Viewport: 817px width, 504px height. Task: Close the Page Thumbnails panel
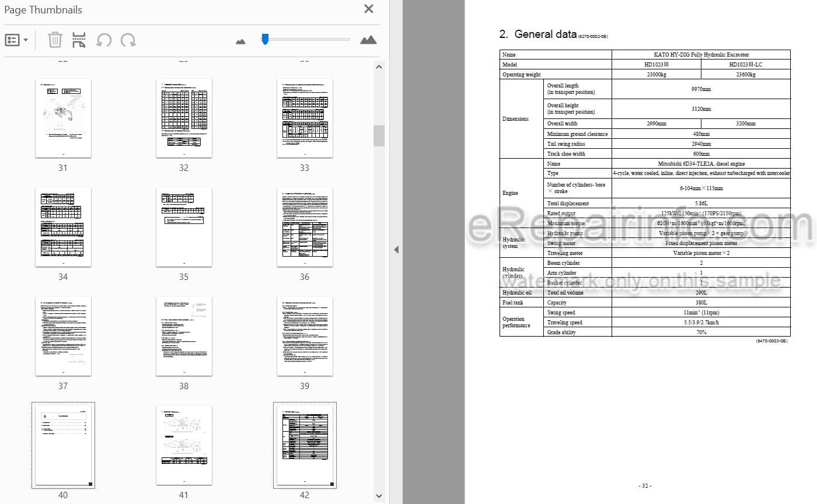click(x=369, y=9)
